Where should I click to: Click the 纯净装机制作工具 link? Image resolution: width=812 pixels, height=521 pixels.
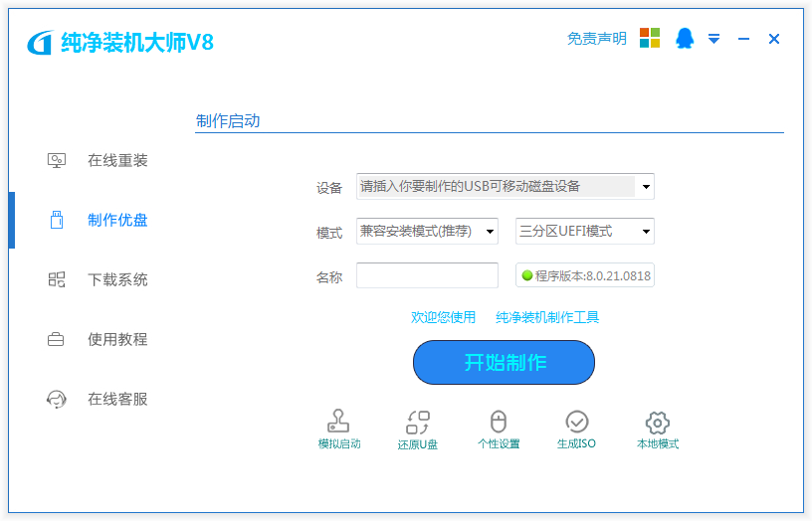click(547, 317)
